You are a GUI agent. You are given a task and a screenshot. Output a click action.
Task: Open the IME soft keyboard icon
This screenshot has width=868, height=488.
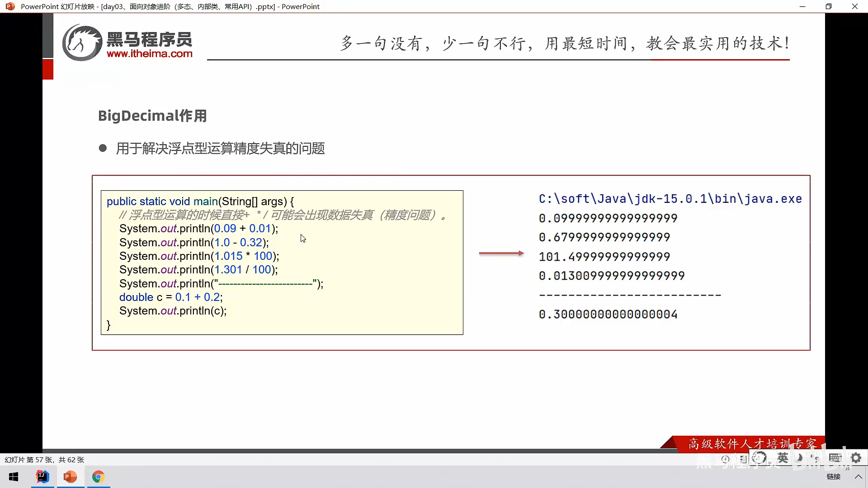point(835,458)
